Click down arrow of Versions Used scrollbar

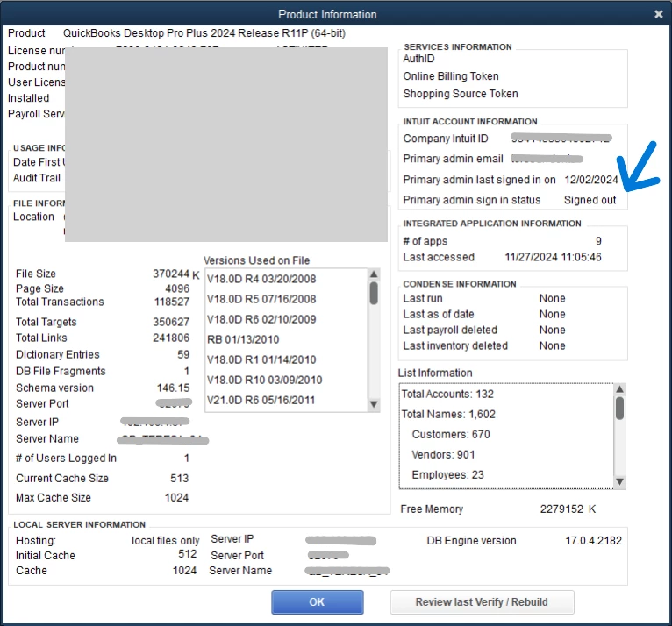[x=374, y=404]
